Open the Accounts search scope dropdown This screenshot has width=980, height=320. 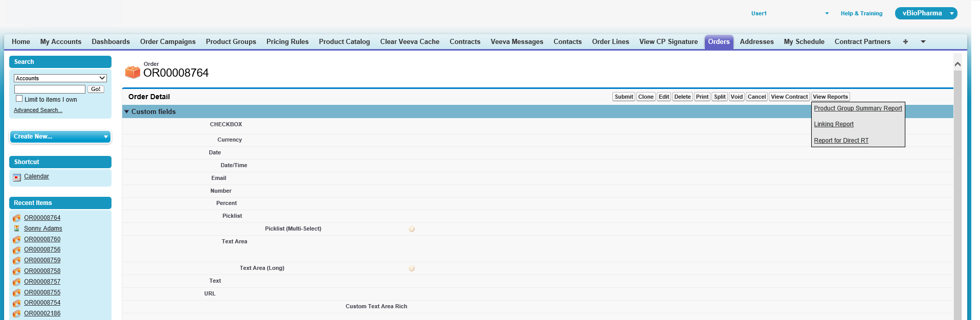[x=60, y=78]
